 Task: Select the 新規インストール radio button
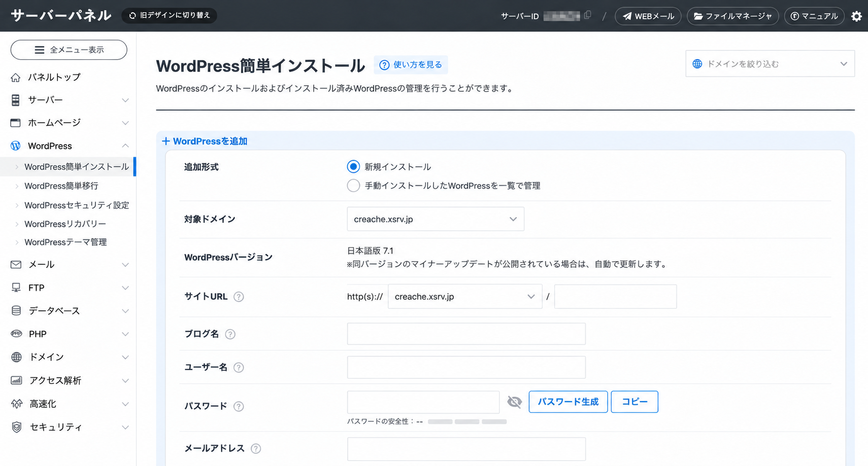353,167
